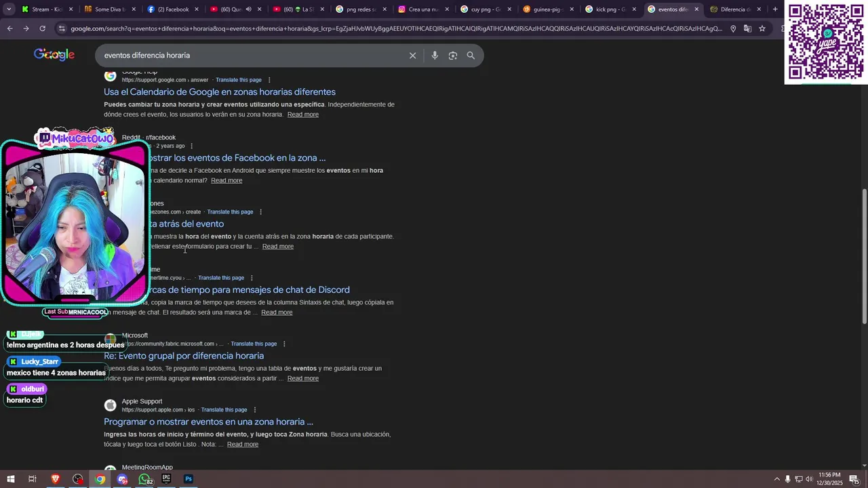Screen dimensions: 868x488
Task: Click the chat message 'horario cdt'
Action: click(x=25, y=400)
